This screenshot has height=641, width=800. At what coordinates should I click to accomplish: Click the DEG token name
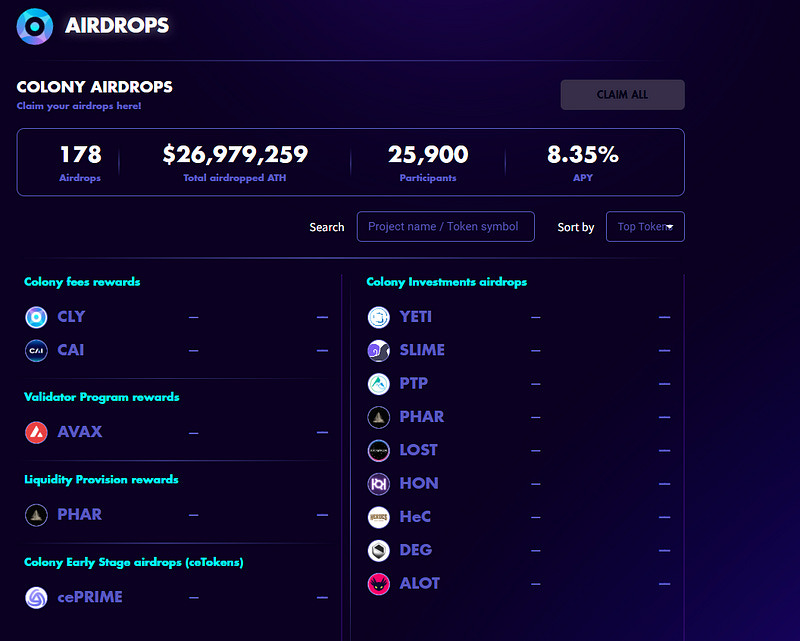point(416,550)
